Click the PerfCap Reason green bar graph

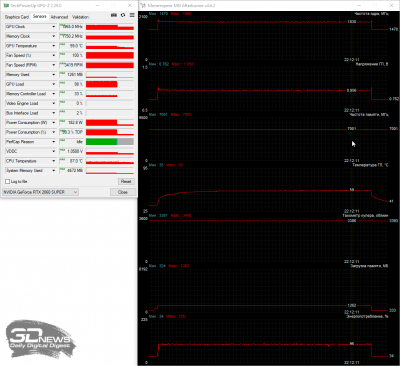(110, 142)
